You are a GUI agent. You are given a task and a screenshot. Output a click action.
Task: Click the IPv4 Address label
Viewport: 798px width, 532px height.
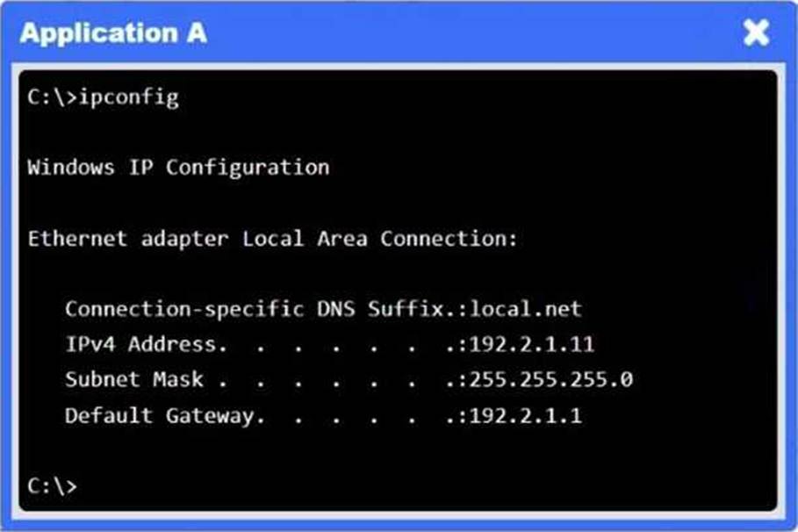(145, 344)
